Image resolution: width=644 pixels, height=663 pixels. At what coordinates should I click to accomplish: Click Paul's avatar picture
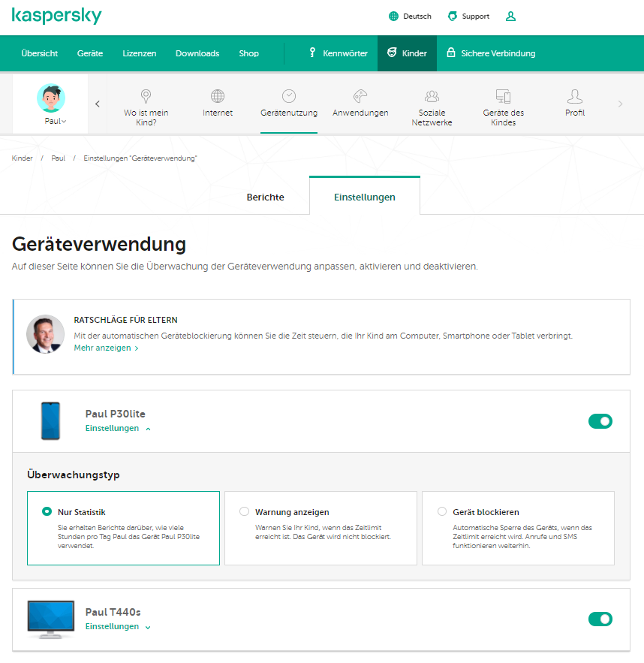[51, 98]
